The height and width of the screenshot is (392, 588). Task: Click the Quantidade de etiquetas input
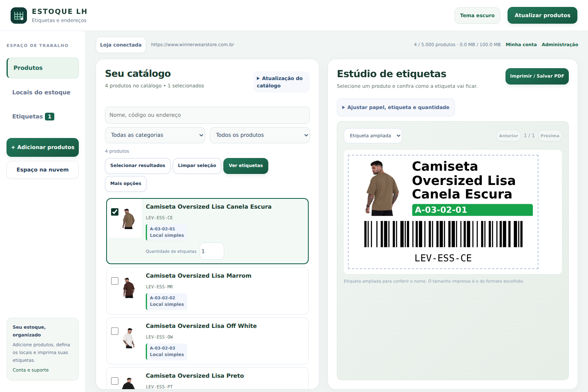point(212,251)
